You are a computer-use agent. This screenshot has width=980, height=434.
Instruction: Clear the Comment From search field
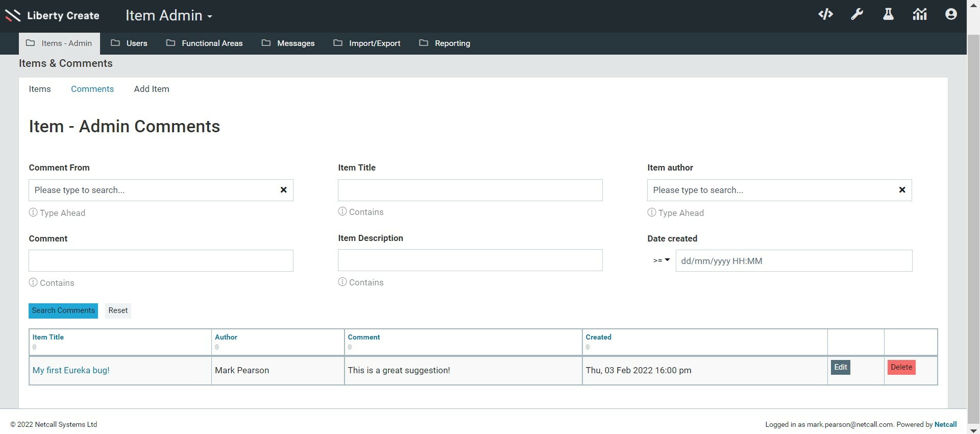point(283,190)
